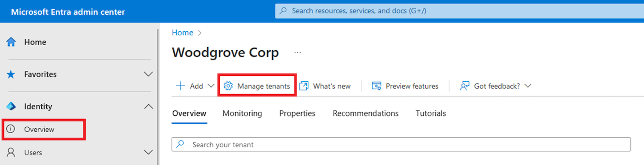
Task: Open the Add dropdown arrow
Action: pos(211,86)
